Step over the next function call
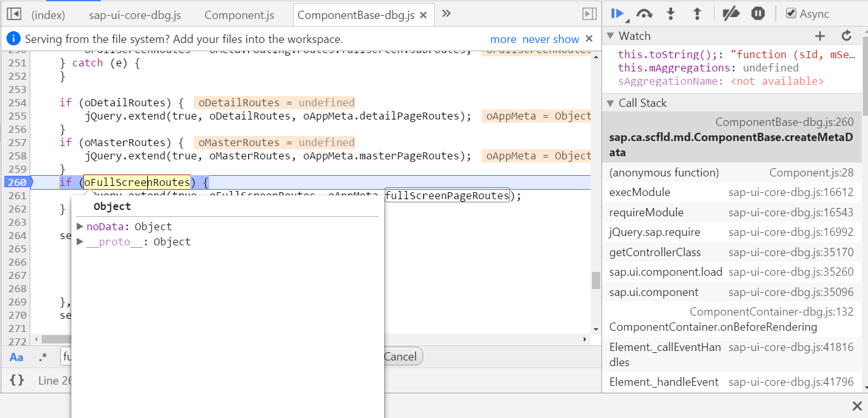This screenshot has height=418, width=868. [x=646, y=13]
